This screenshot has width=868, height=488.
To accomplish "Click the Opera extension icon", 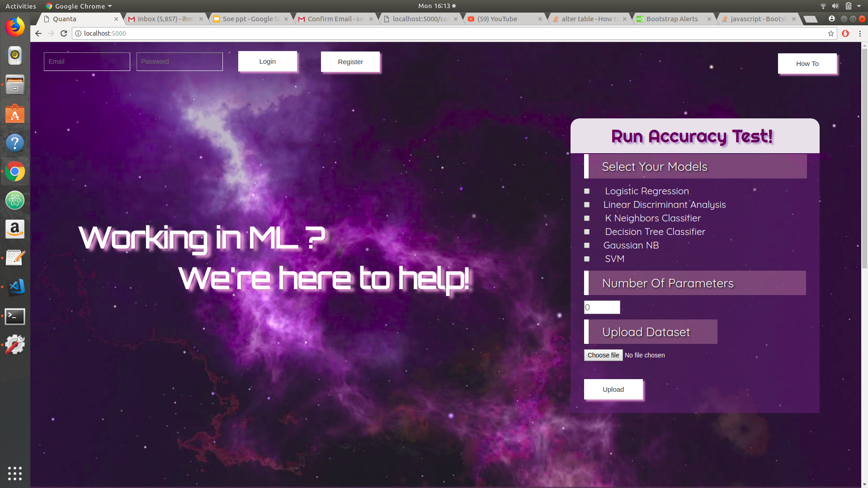I will [x=845, y=33].
